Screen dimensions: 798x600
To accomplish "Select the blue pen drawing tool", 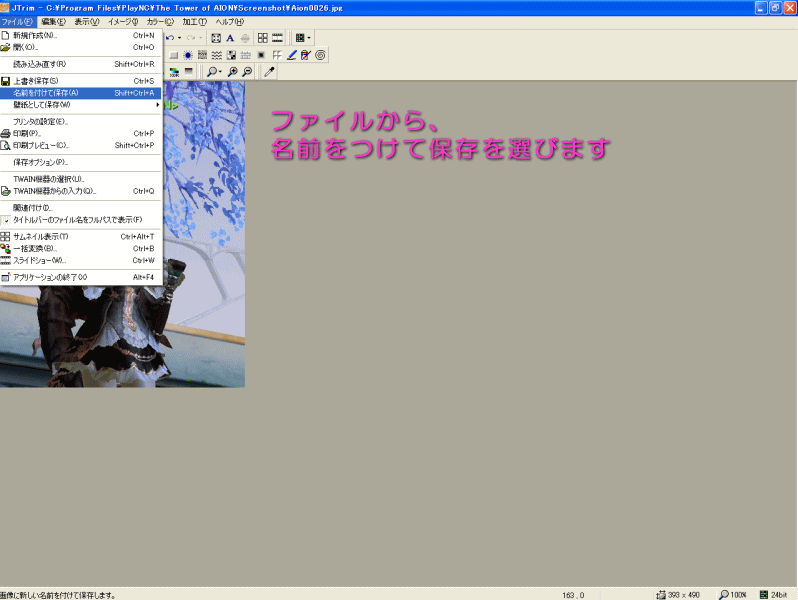I will tap(291, 55).
